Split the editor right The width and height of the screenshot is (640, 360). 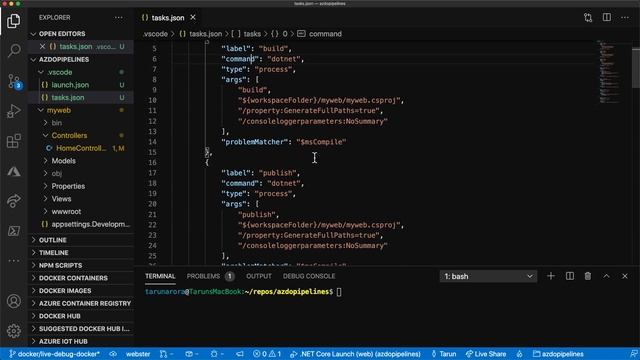click(x=607, y=18)
